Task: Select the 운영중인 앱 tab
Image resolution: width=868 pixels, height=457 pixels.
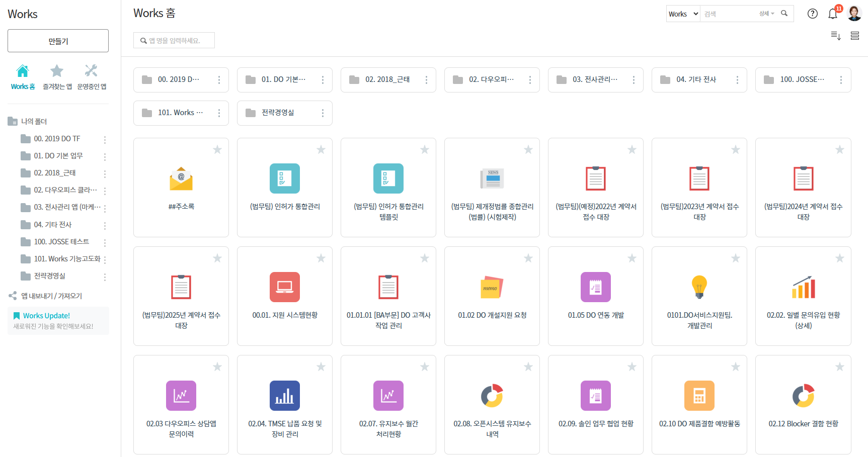Action: (x=92, y=77)
